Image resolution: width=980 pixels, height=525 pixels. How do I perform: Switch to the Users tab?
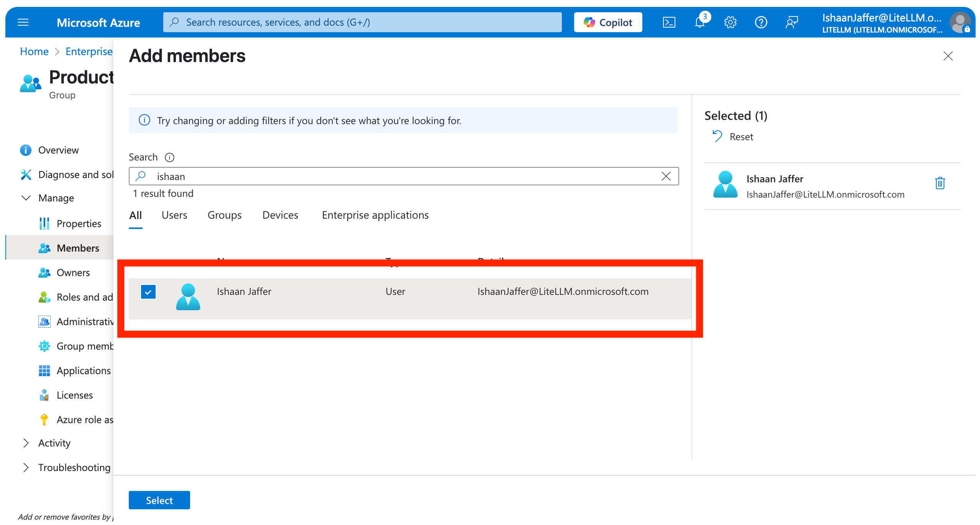tap(174, 215)
